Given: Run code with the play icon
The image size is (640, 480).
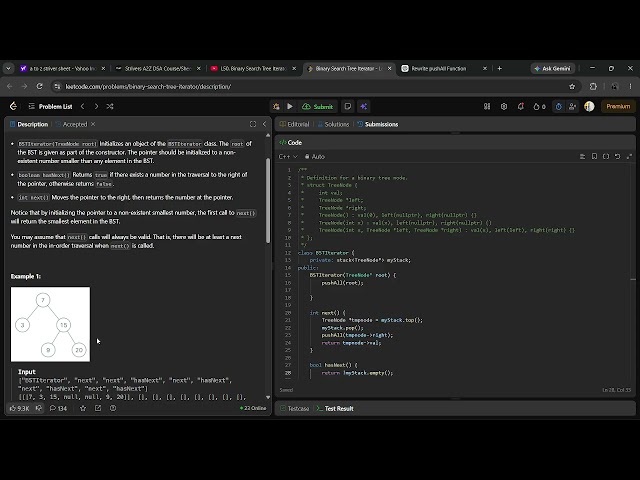Looking at the screenshot, I should tap(290, 107).
